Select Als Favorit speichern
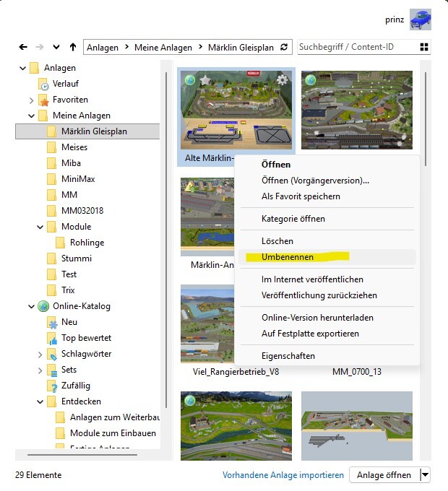The height and width of the screenshot is (491, 448). pos(327,196)
